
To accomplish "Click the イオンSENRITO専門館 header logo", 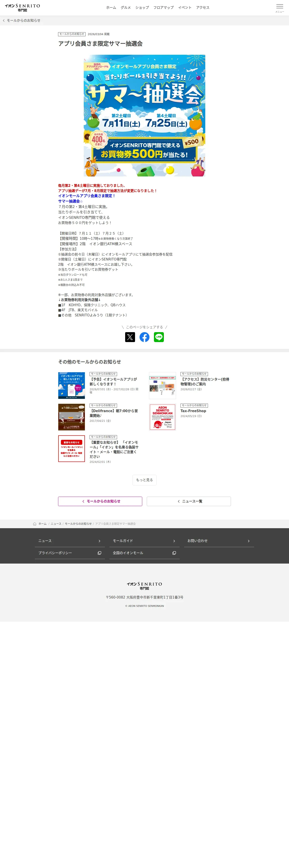I will [x=23, y=8].
